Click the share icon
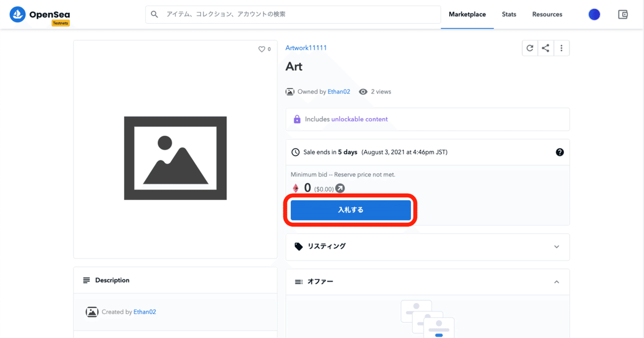644x338 pixels. 545,48
